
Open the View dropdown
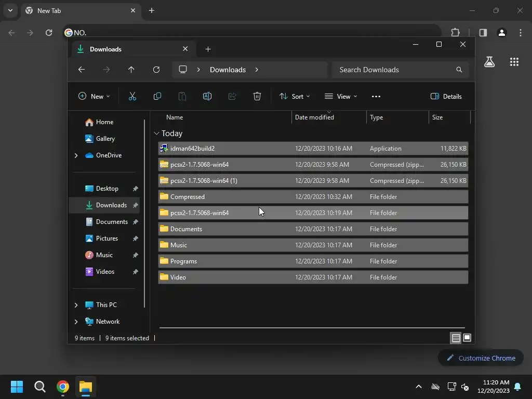point(341,96)
